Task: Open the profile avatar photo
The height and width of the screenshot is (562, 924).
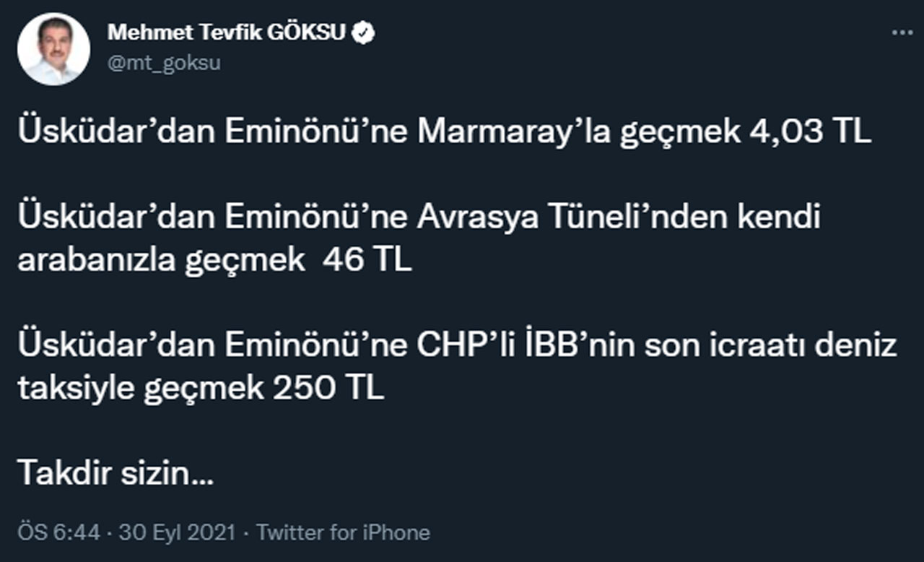Action: (x=53, y=50)
